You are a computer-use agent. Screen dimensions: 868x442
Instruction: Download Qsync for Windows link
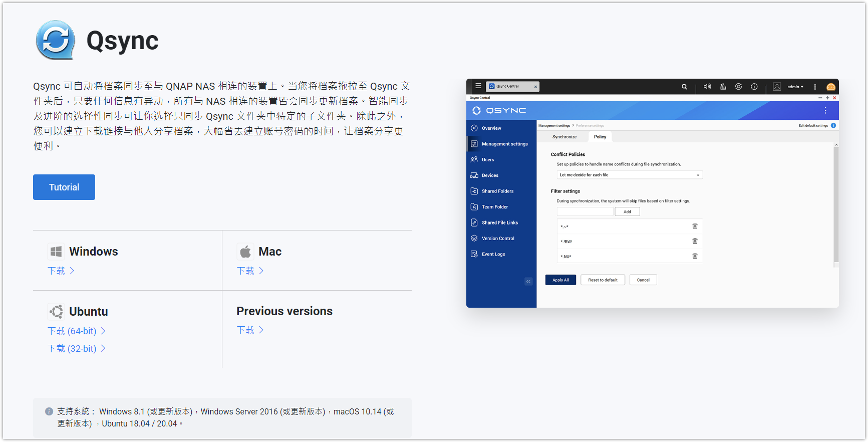tap(61, 271)
